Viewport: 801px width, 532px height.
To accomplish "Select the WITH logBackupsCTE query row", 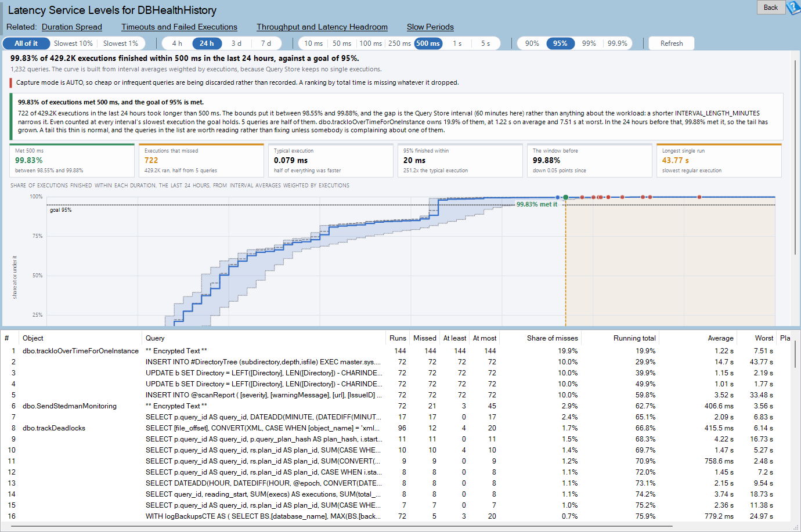I will click(x=396, y=516).
